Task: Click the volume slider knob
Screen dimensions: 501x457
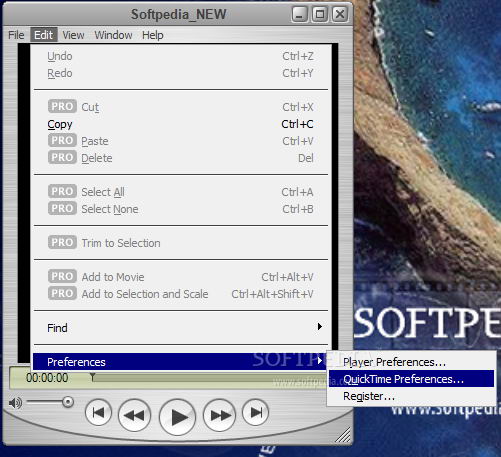Action: pyautogui.click(x=68, y=402)
